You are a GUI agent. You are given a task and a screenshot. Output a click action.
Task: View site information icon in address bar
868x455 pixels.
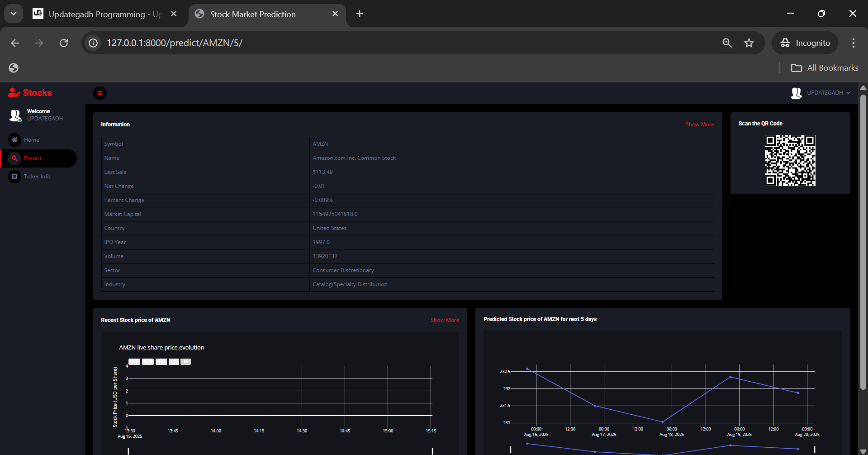pos(93,43)
